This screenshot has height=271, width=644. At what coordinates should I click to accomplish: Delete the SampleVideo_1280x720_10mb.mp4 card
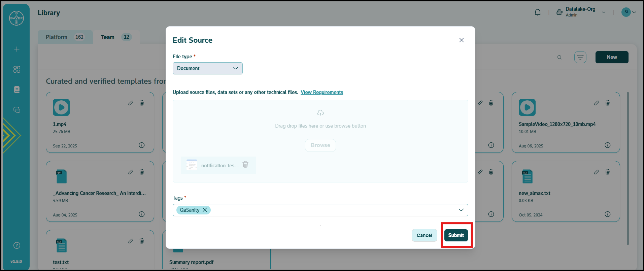(608, 103)
